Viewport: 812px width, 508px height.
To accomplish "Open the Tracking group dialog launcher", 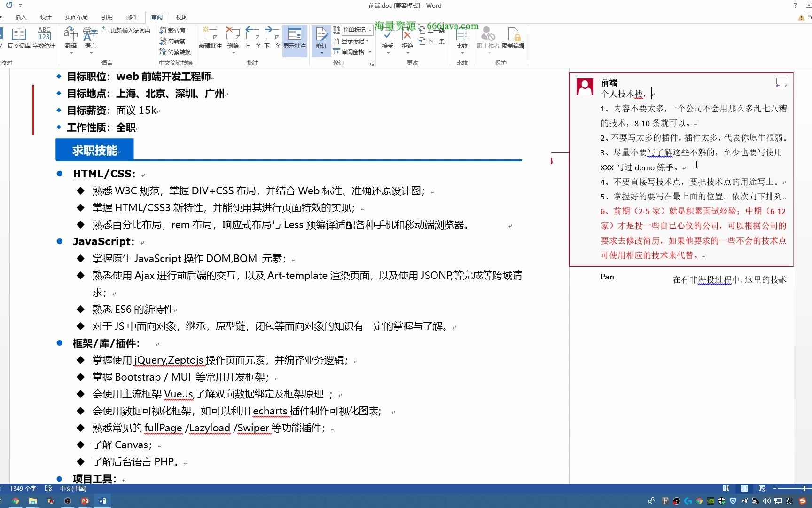I will click(372, 63).
